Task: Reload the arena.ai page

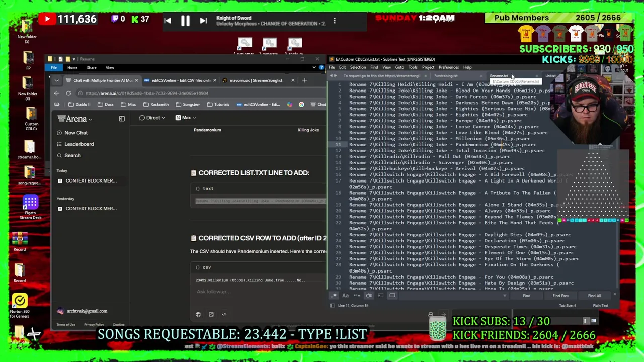Action: click(68, 93)
